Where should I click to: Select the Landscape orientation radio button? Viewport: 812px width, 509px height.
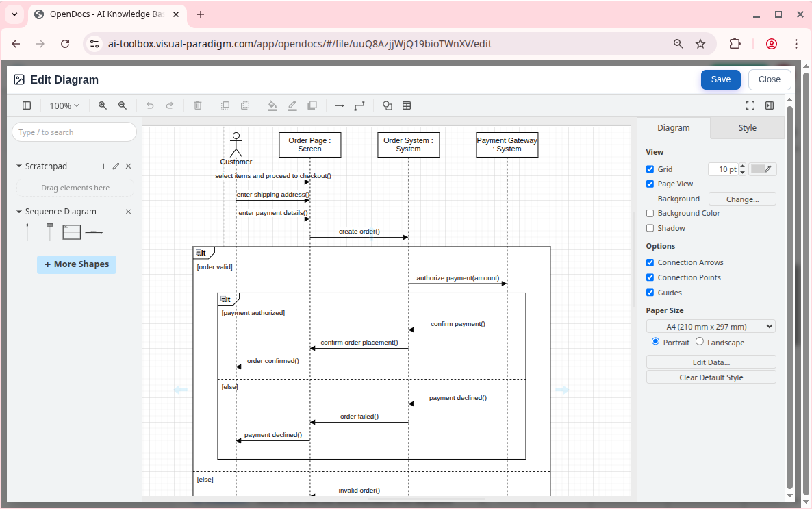pos(700,342)
